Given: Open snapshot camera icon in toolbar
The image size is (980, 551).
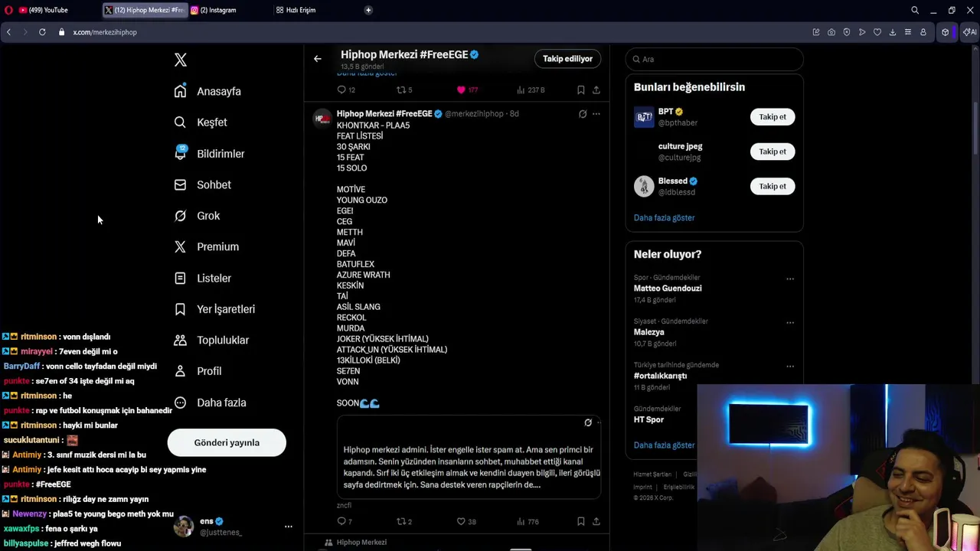Looking at the screenshot, I should click(x=831, y=32).
